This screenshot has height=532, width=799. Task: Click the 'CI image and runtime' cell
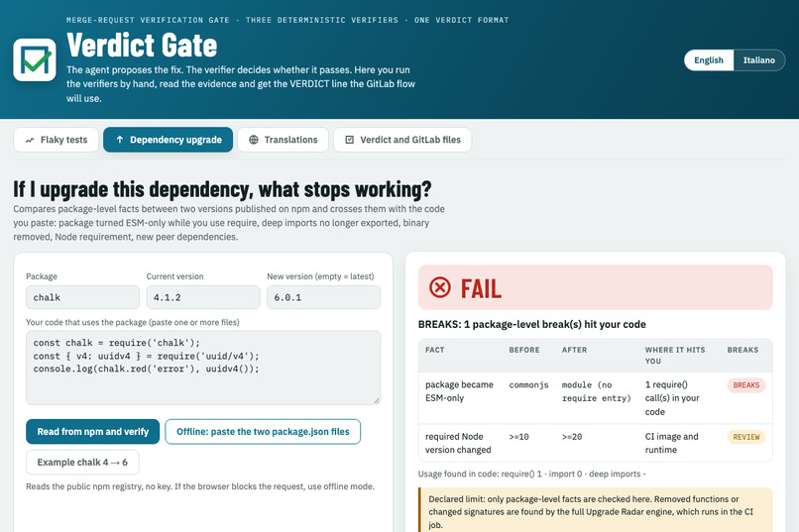pos(671,444)
